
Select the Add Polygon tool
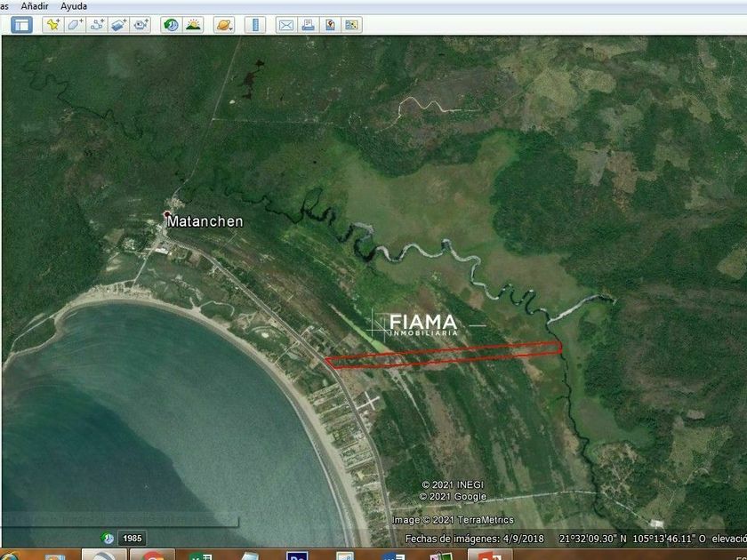click(x=75, y=25)
